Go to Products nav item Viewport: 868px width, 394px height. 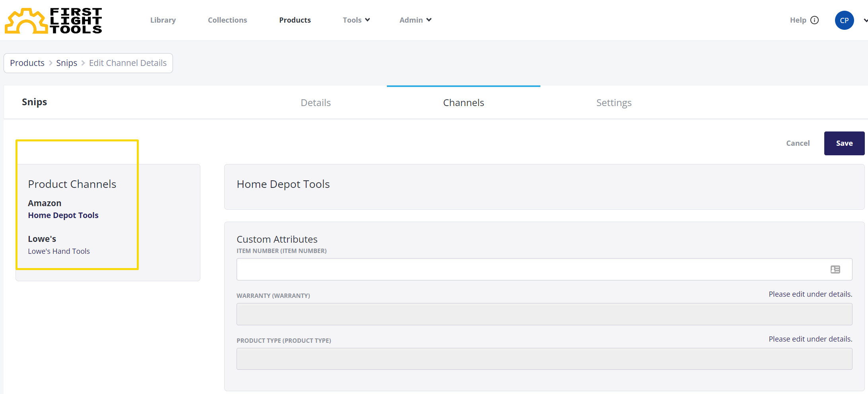295,20
